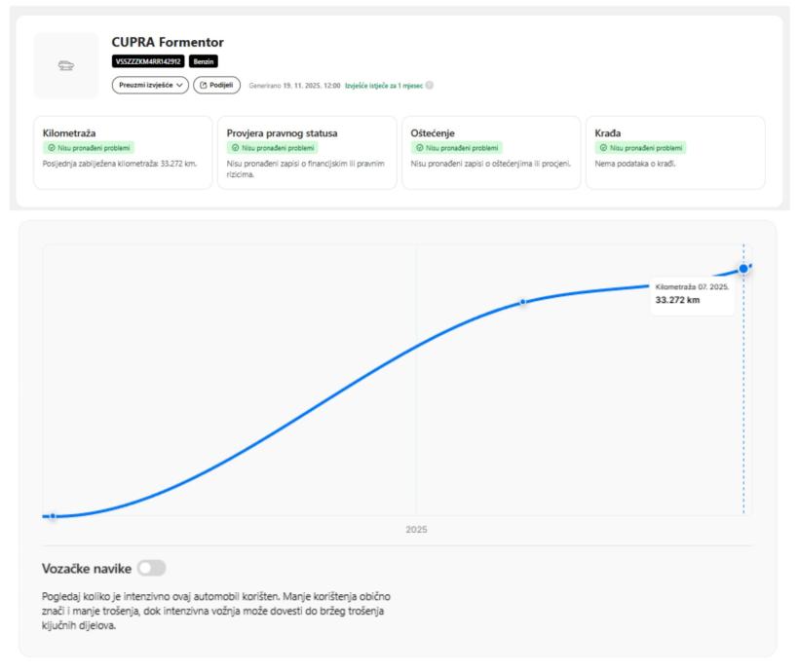Click the check icon under Provjera pravnog statusa
This screenshot has width=799, height=672.
(234, 148)
